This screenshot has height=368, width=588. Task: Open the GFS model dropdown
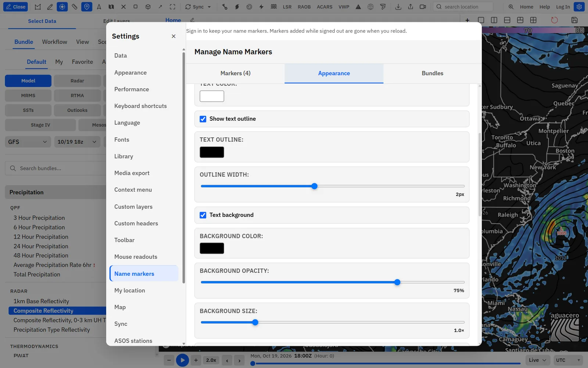click(28, 142)
